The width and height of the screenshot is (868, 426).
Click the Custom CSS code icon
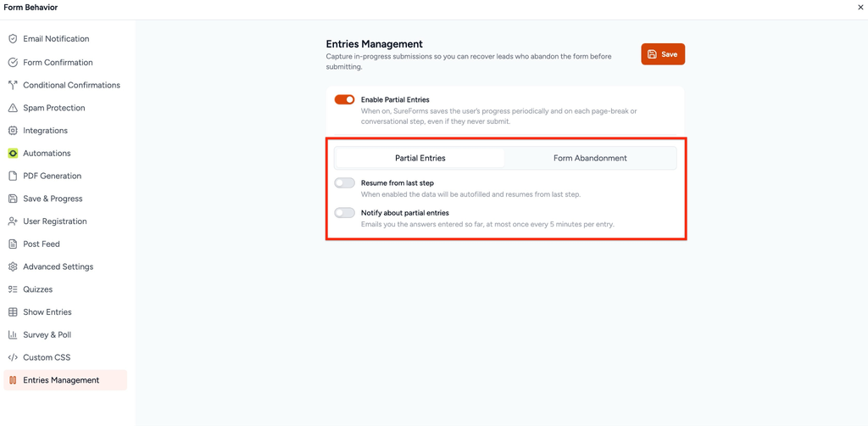(13, 358)
